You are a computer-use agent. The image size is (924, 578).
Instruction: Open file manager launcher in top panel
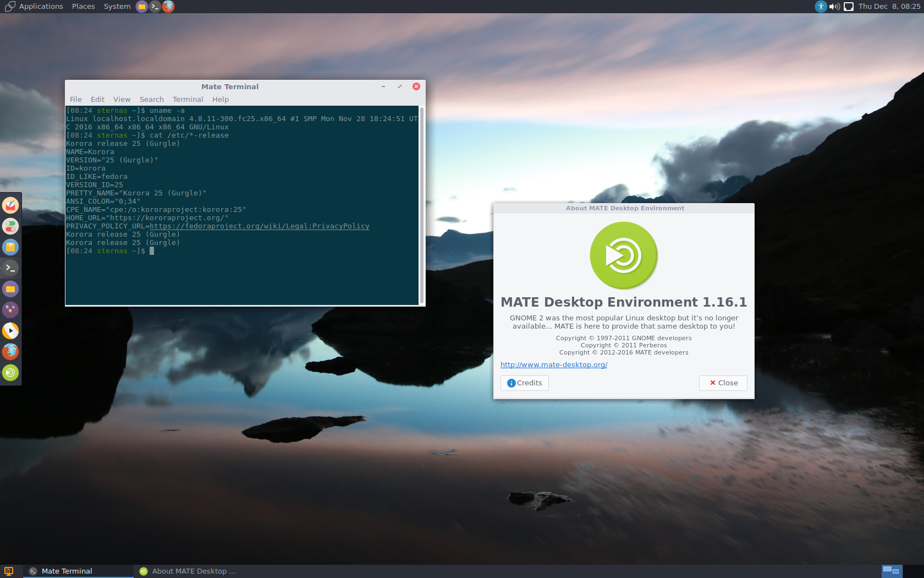click(142, 7)
